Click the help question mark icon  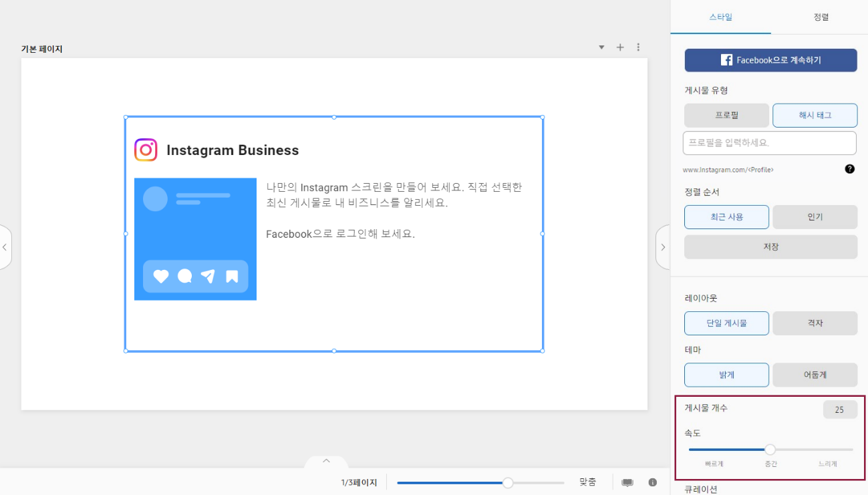(x=849, y=169)
